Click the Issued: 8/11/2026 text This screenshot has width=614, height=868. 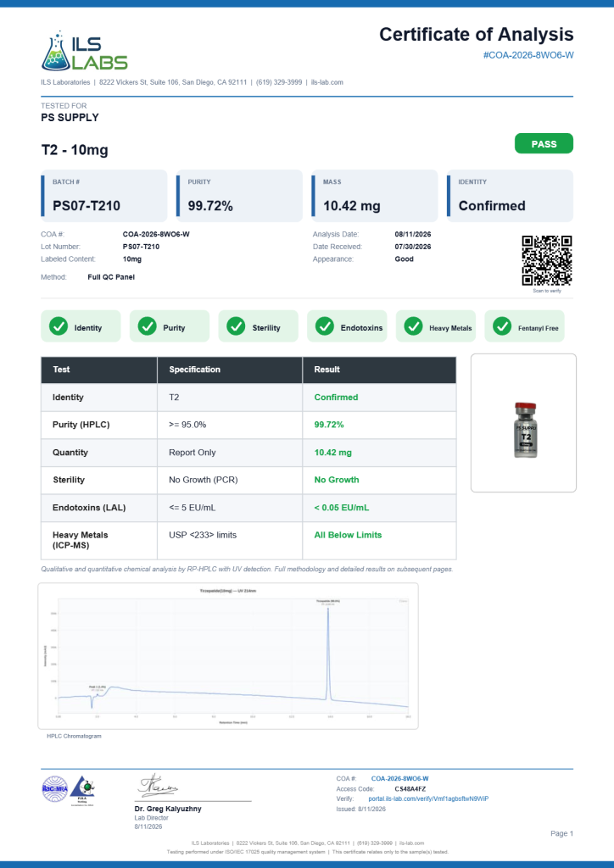(360, 809)
